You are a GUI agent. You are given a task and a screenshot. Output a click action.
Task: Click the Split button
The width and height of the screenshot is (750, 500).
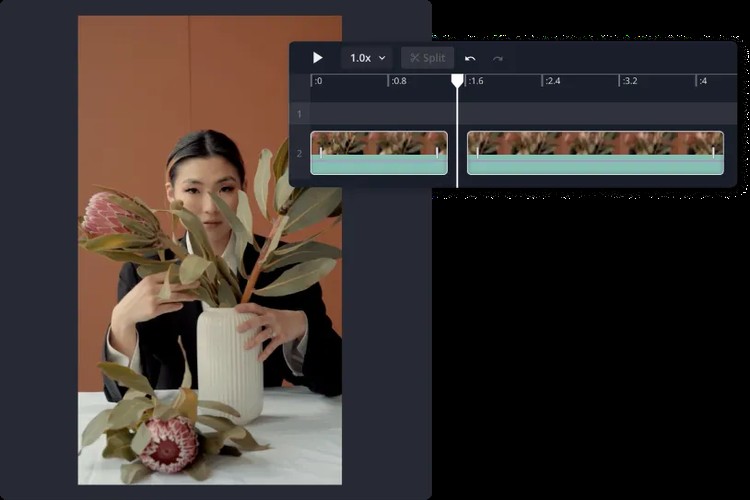point(427,58)
